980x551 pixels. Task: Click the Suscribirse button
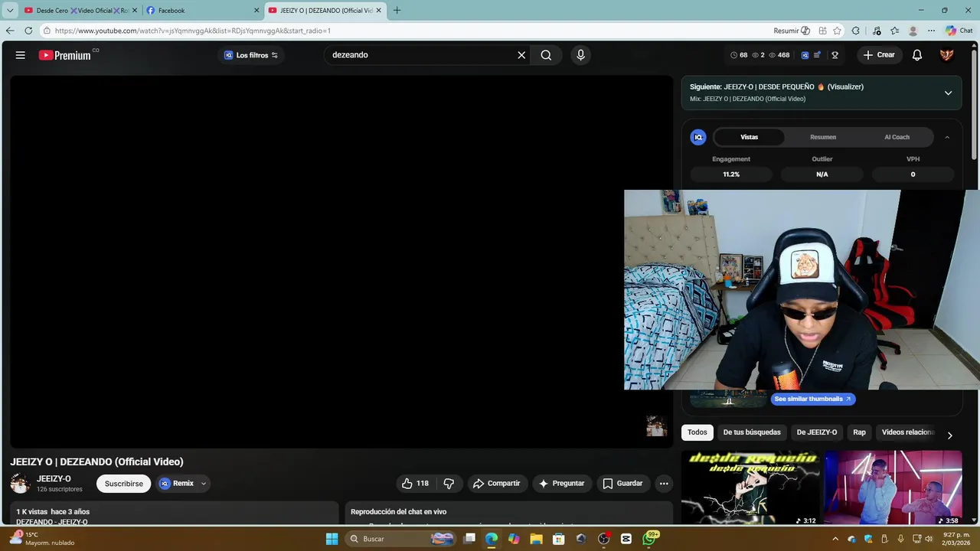coord(124,484)
